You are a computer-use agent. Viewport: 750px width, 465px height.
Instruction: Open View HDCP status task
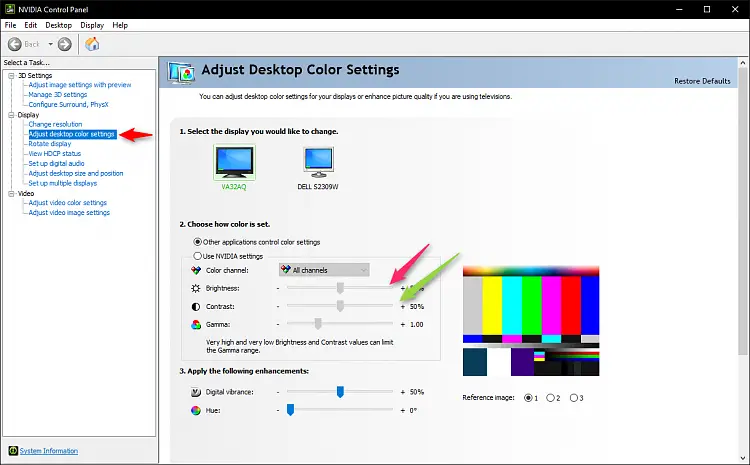[55, 154]
